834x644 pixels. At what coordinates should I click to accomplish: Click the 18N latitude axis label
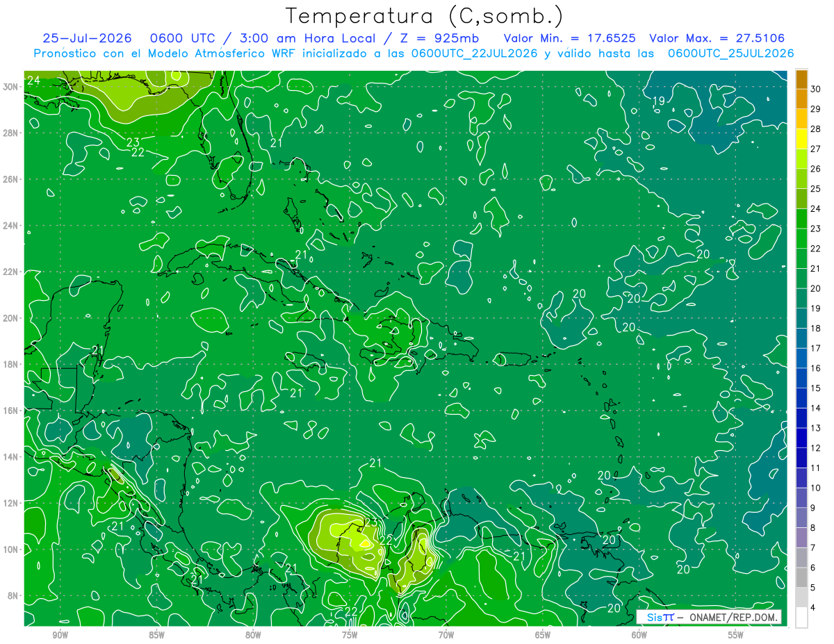(12, 365)
